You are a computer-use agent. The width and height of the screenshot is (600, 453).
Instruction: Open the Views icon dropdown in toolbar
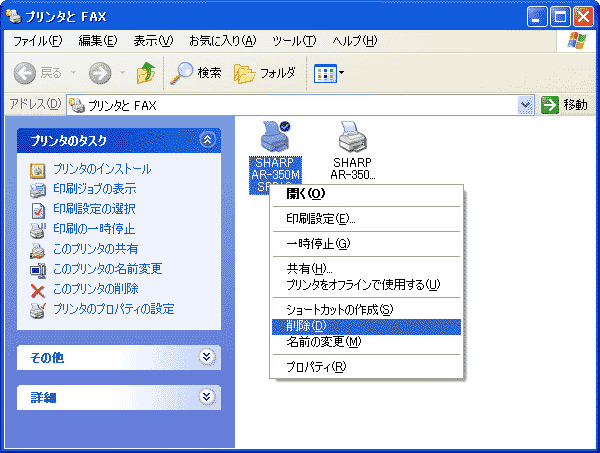pyautogui.click(x=329, y=73)
